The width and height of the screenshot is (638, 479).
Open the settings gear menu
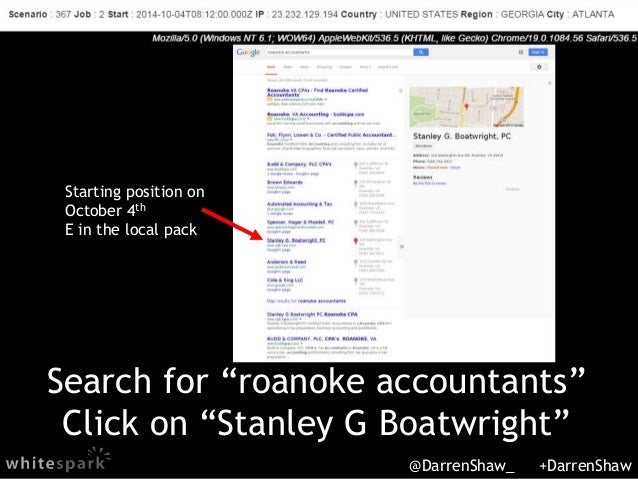[x=539, y=67]
